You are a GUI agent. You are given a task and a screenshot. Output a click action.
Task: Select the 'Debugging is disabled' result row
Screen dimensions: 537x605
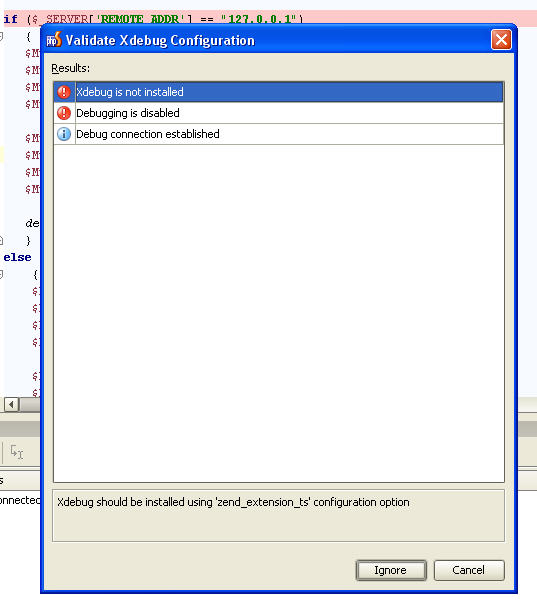click(279, 113)
